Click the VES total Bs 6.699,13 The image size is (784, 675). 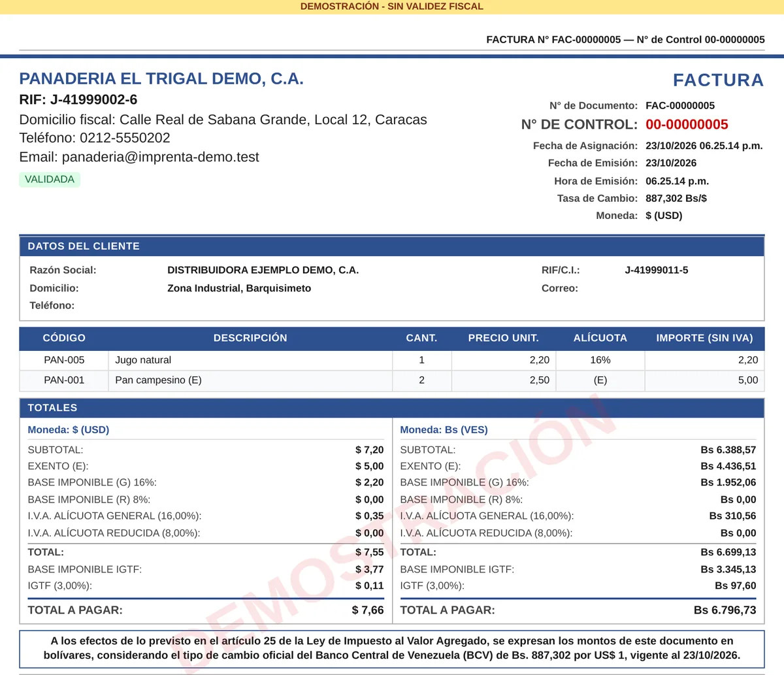(728, 553)
